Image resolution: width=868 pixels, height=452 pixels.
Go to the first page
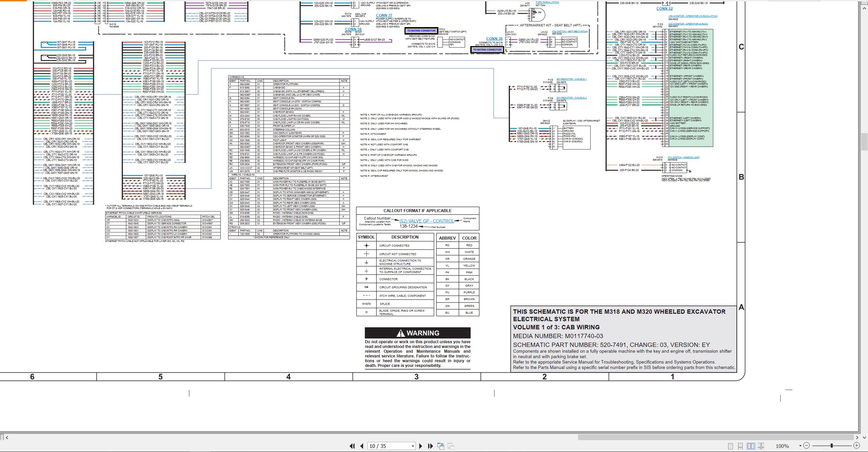coord(352,446)
